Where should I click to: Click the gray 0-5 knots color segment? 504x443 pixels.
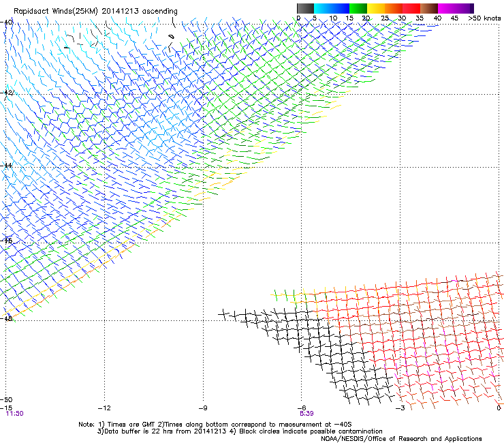coord(305,8)
